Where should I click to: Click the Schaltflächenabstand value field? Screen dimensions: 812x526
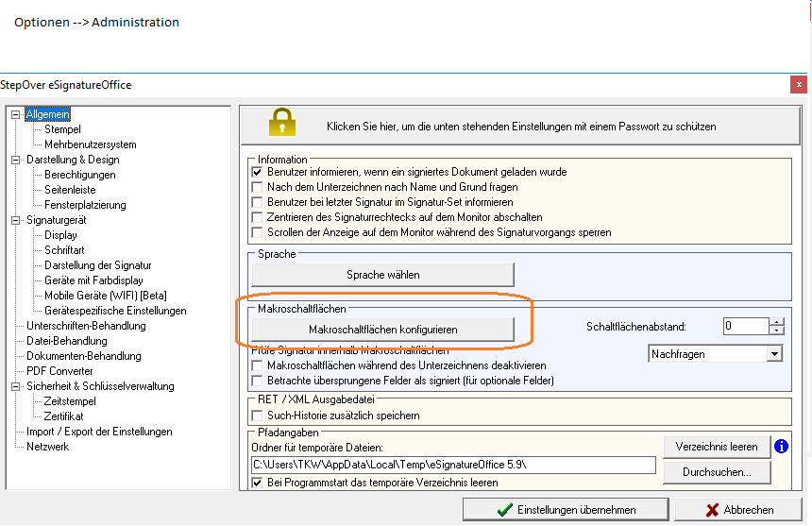point(746,326)
